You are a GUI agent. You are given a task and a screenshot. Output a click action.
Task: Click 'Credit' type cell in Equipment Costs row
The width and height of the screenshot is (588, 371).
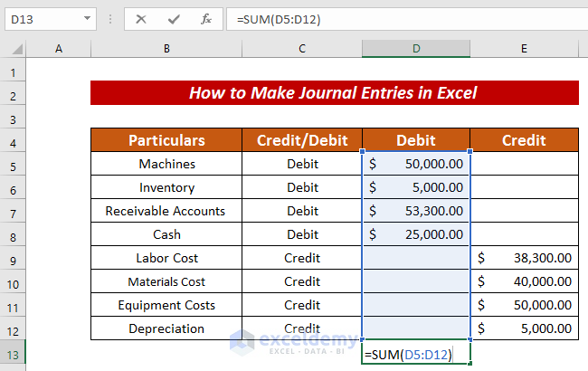pos(302,305)
